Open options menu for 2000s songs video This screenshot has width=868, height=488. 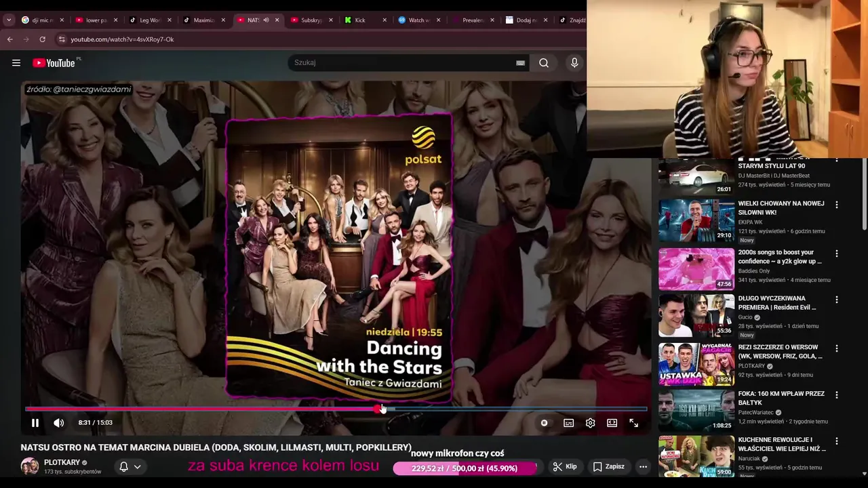[x=837, y=253]
